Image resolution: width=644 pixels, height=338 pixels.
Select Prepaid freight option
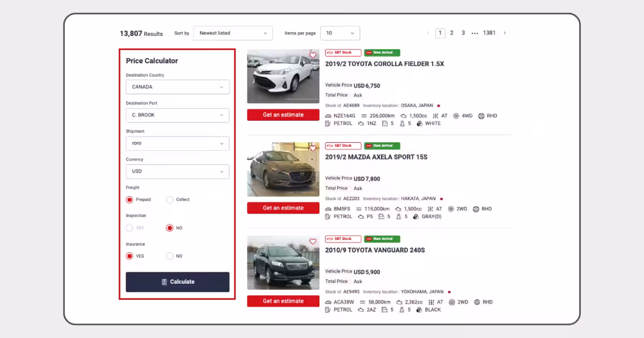(x=129, y=200)
